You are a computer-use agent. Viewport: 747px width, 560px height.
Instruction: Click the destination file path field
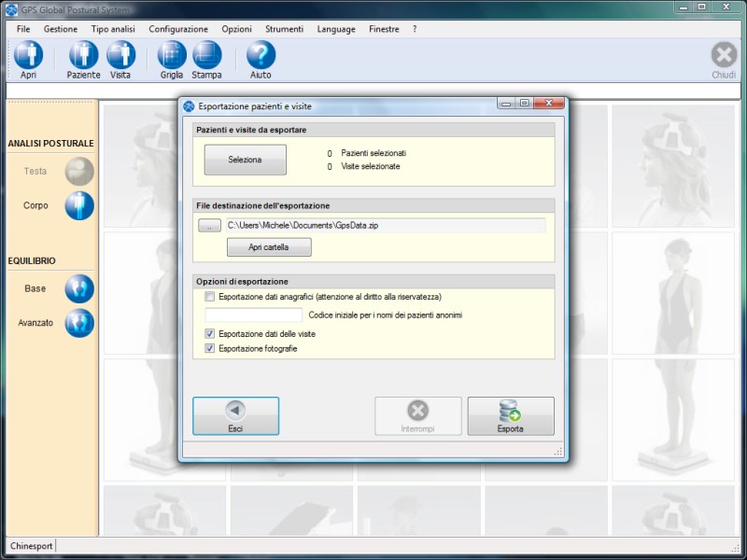pyautogui.click(x=385, y=225)
